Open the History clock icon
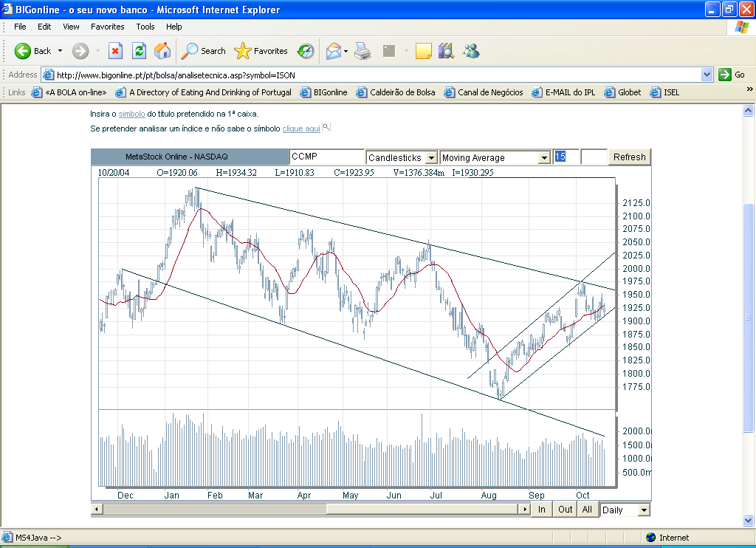 [306, 51]
